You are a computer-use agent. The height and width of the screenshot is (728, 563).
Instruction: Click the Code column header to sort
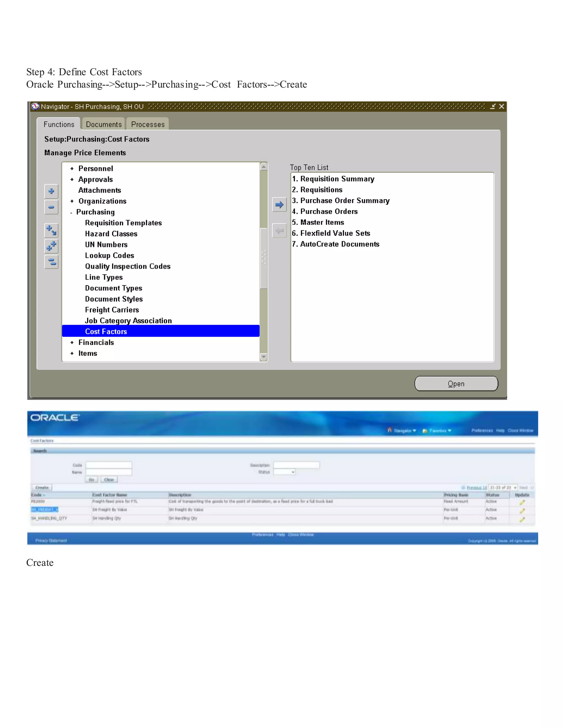[36, 495]
